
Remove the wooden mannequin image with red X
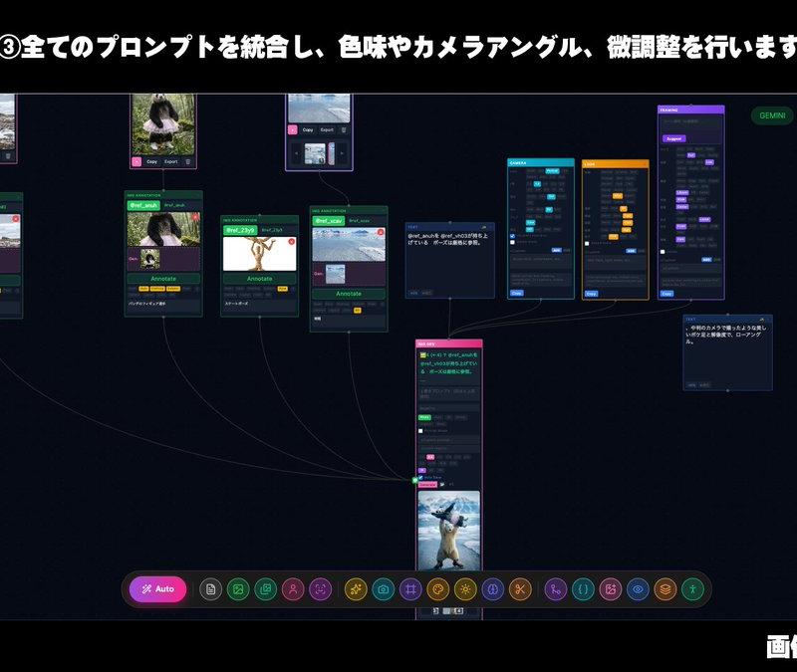(291, 242)
